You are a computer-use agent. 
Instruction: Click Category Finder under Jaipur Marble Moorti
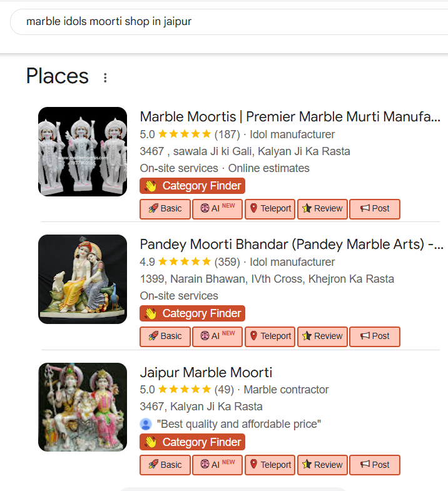192,442
